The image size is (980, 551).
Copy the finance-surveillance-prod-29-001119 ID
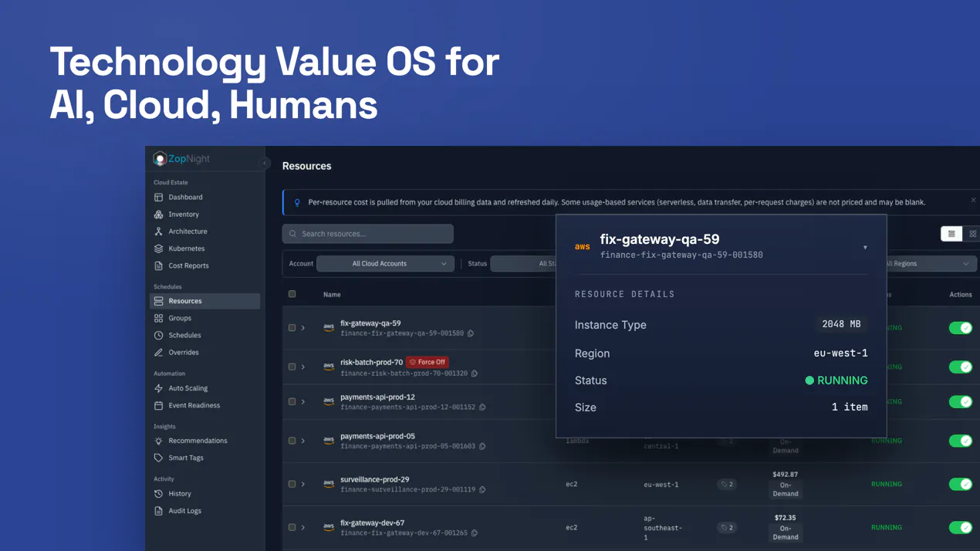click(482, 489)
